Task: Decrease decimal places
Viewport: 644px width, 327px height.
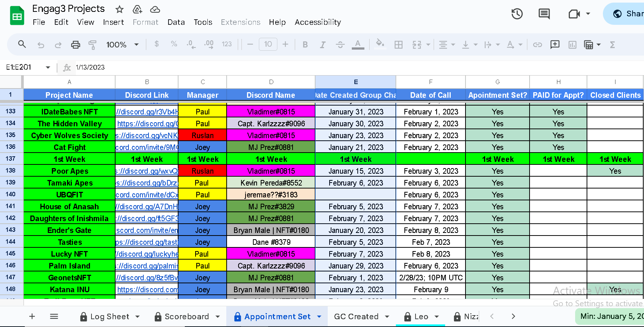Action: [191, 44]
